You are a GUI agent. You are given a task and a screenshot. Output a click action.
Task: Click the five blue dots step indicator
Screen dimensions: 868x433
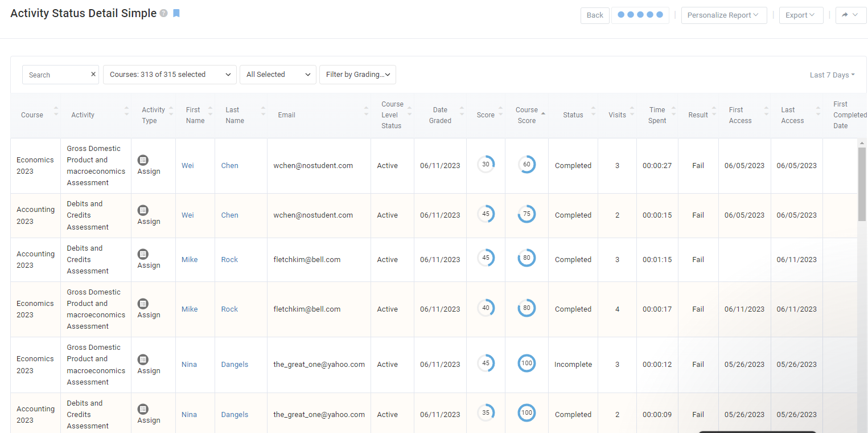coord(640,15)
